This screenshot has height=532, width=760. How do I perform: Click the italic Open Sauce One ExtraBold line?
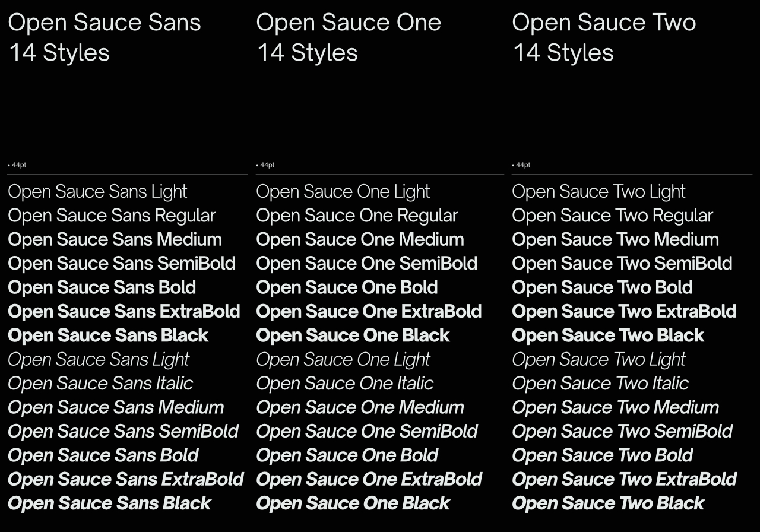pos(369,479)
